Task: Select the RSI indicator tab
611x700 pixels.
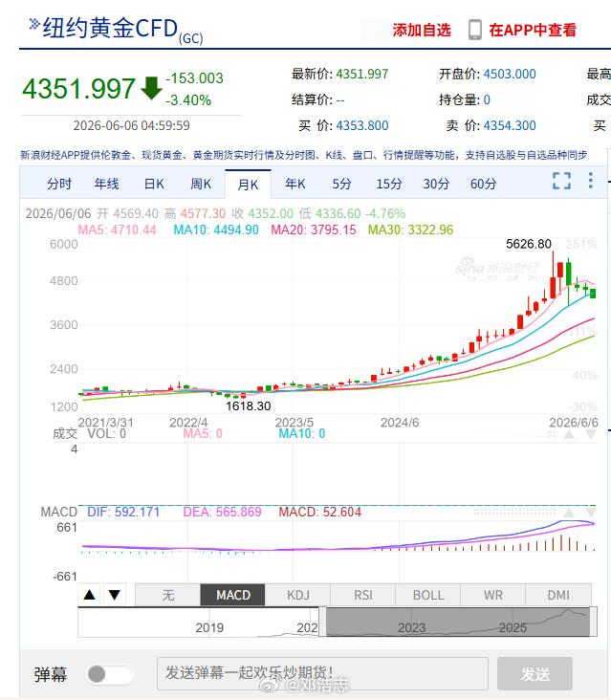Action: (x=362, y=595)
